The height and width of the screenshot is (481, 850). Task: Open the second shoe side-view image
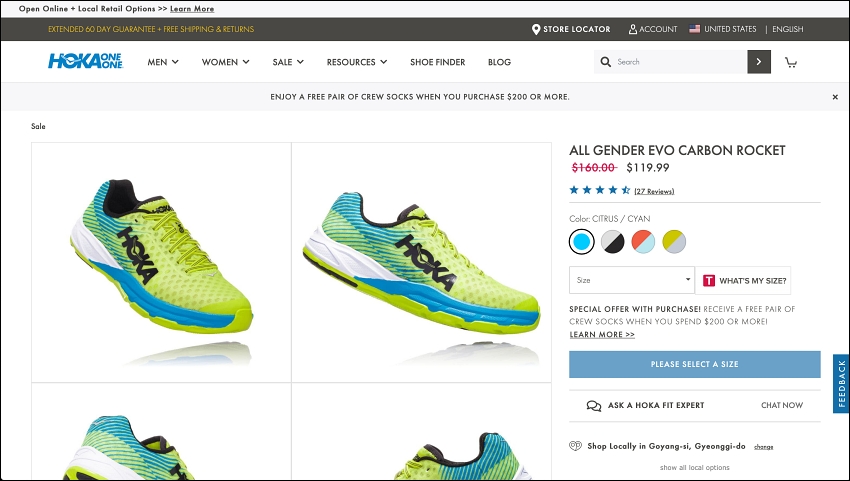(x=421, y=262)
